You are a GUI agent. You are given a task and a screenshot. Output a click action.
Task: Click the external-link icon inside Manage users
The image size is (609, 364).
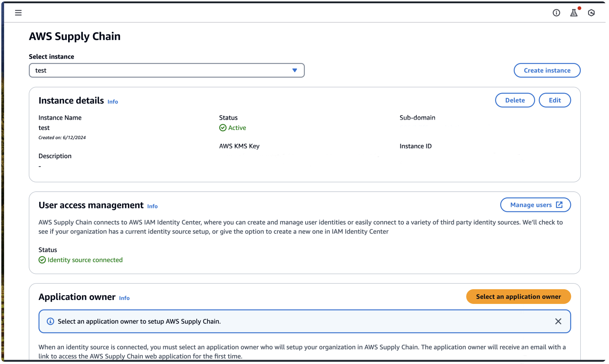pyautogui.click(x=560, y=205)
